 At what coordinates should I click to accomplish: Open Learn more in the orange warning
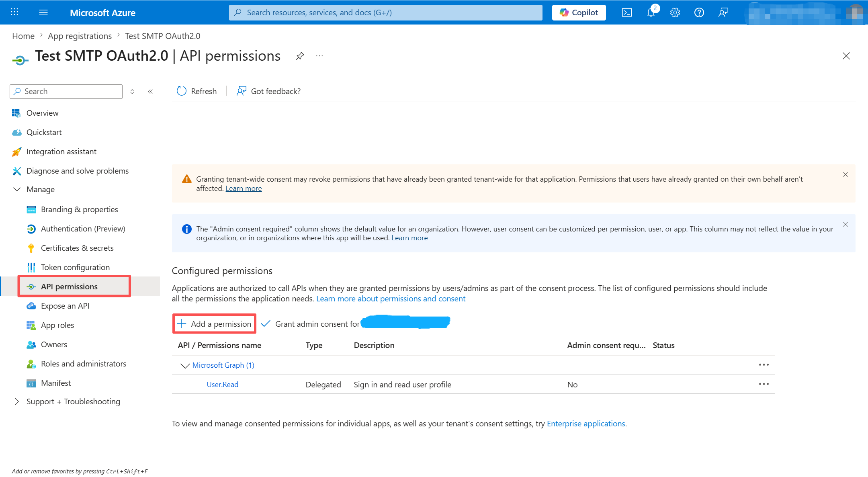pyautogui.click(x=244, y=188)
